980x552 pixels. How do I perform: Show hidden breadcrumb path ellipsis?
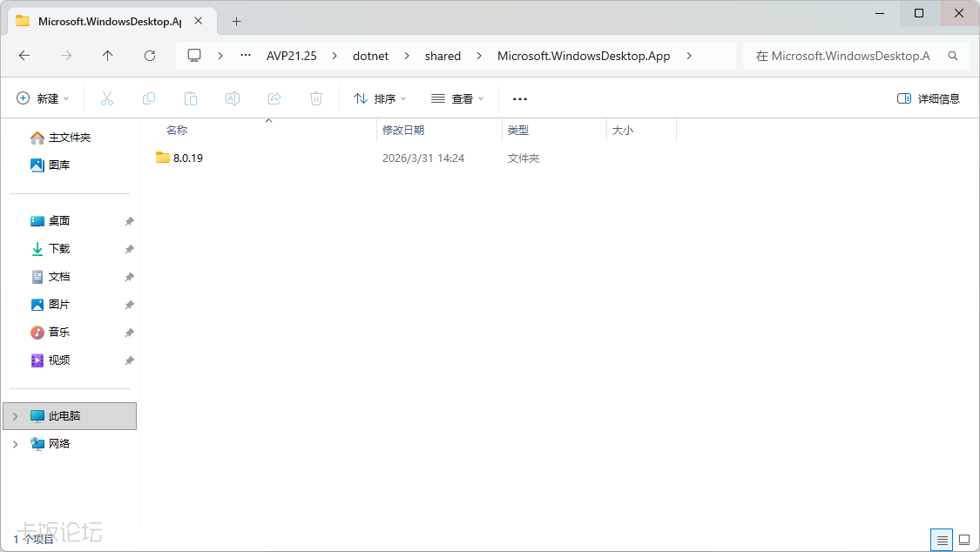click(246, 56)
